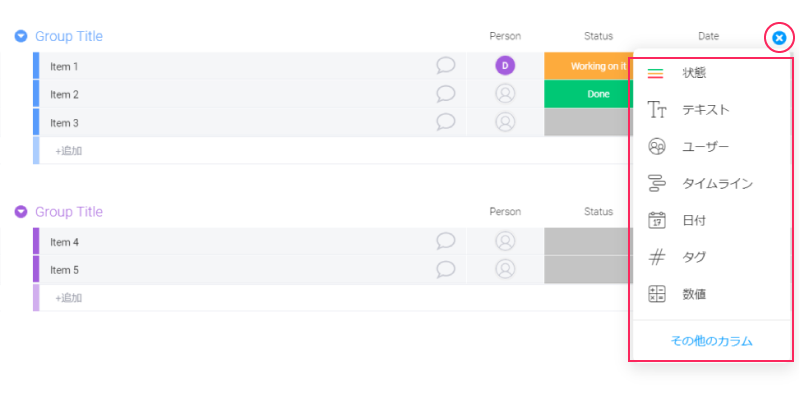Collapse the purple Group Title group
The image size is (801, 405).
21,212
